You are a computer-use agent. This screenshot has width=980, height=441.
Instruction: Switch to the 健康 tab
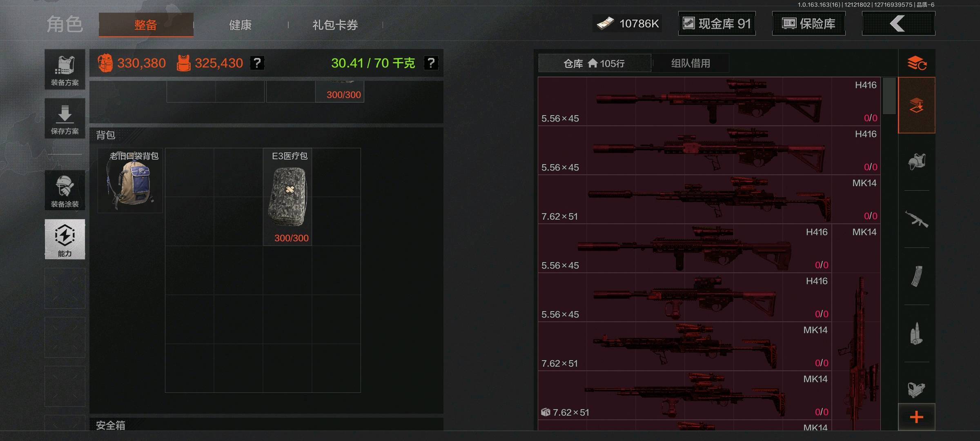click(240, 25)
